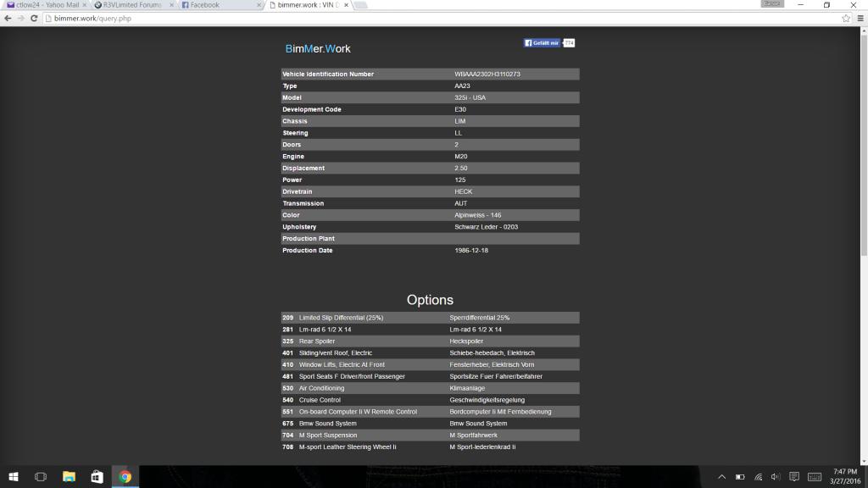
Task: Click the Development Code value E30
Action: pos(460,109)
